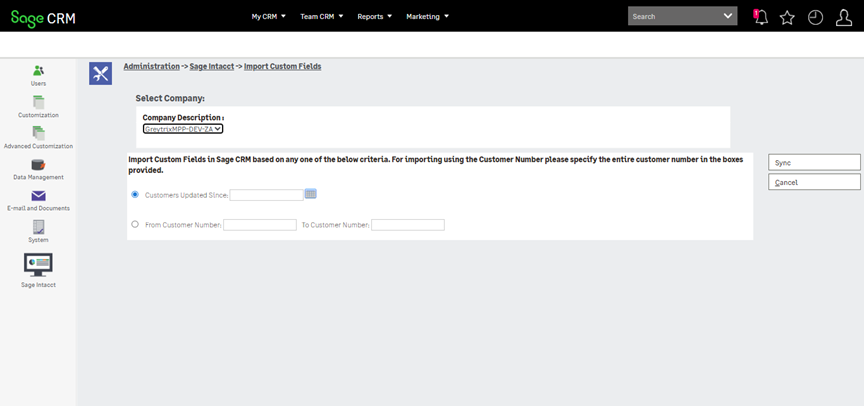Open the Users admin icon

(x=38, y=71)
